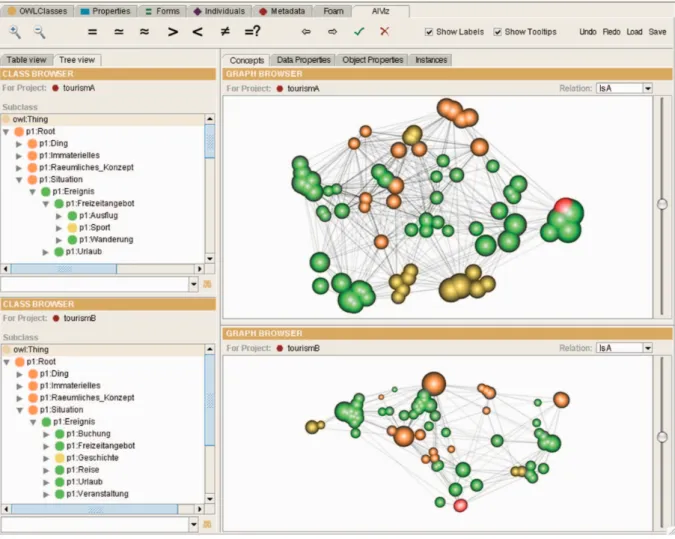Expand p1:Reise in tourismB tree
This screenshot has height=539, width=675.
click(x=46, y=471)
